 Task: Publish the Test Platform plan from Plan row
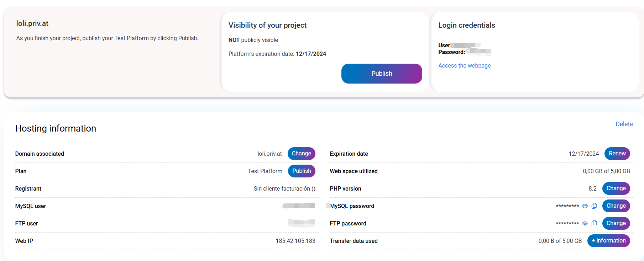[x=301, y=171]
